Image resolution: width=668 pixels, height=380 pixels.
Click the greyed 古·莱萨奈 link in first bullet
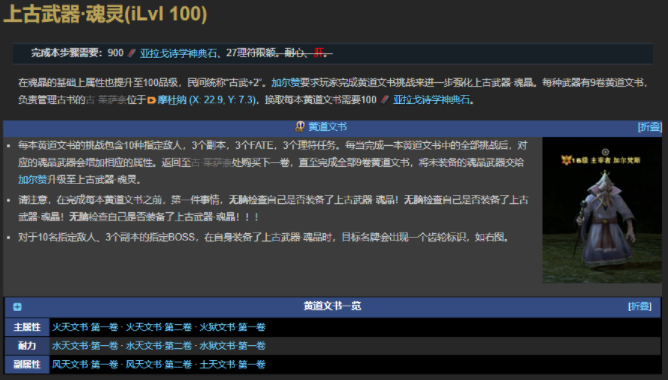point(212,163)
